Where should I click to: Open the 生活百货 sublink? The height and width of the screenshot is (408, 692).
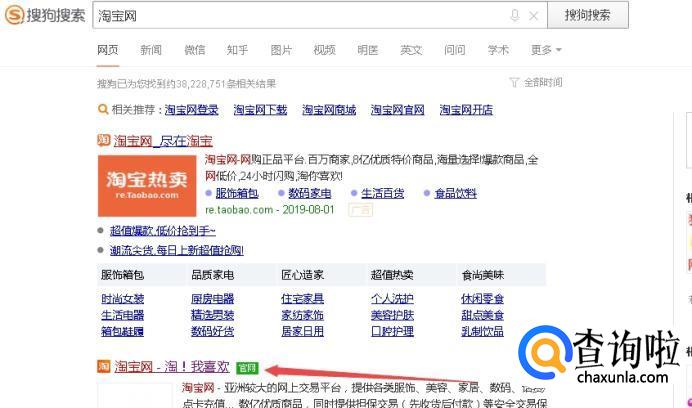pyautogui.click(x=383, y=193)
